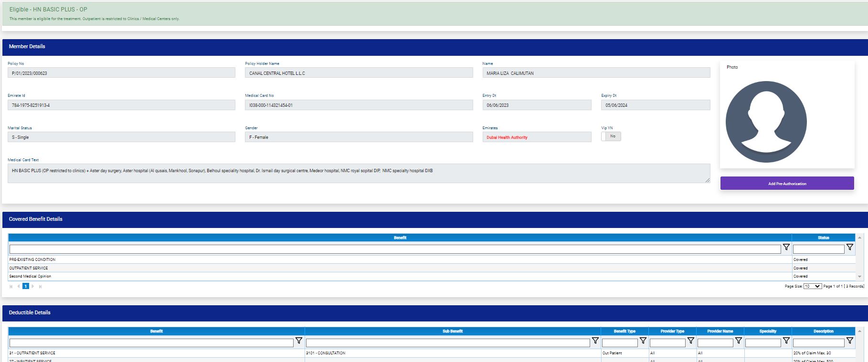
Task: Click Add Pre-Authorization button
Action: coord(787,184)
